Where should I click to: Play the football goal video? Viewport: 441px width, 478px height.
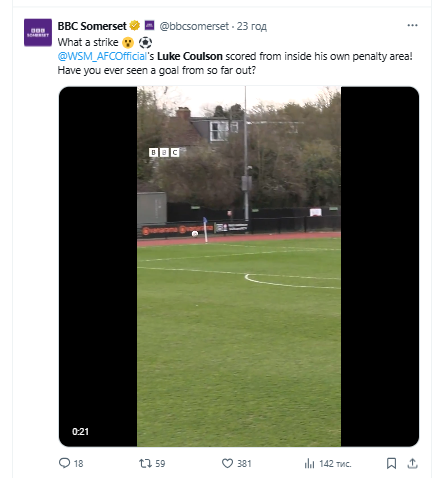tap(239, 266)
